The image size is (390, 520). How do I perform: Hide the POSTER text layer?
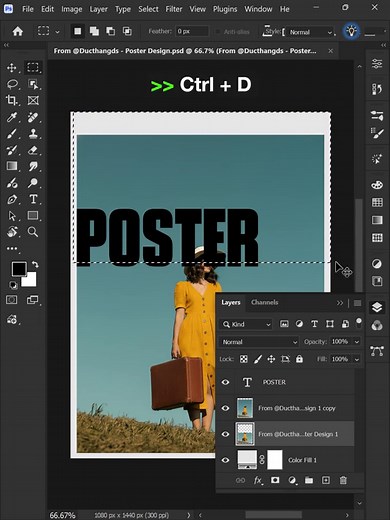click(x=226, y=382)
